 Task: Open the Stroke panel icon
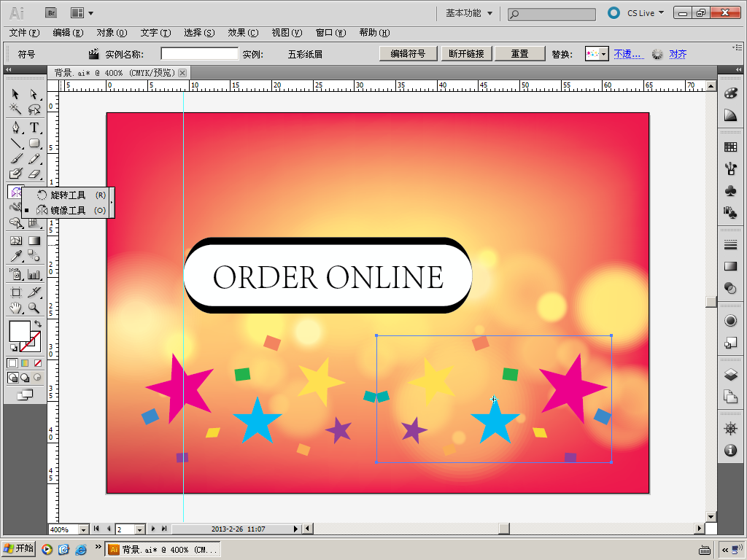click(730, 245)
